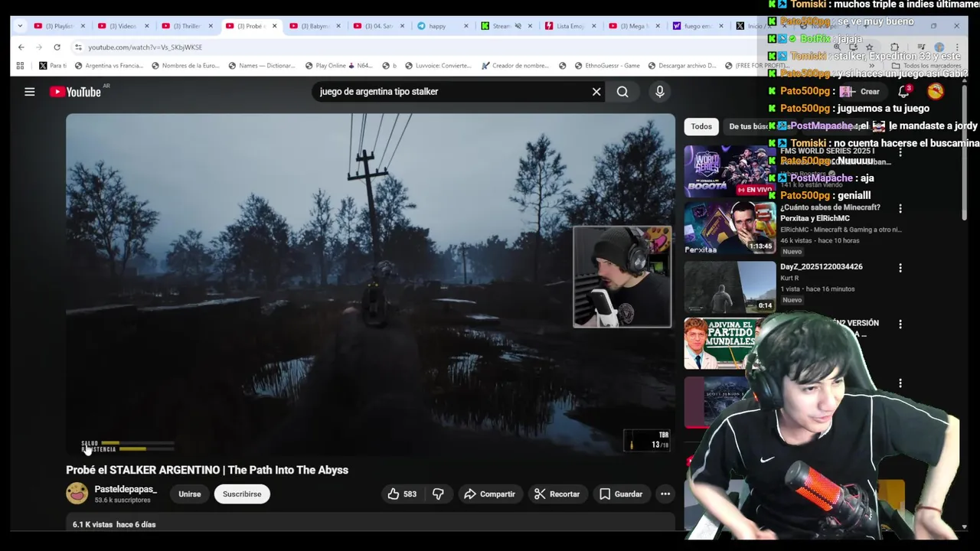Open the YouTube hamburger guide menu

tap(29, 92)
